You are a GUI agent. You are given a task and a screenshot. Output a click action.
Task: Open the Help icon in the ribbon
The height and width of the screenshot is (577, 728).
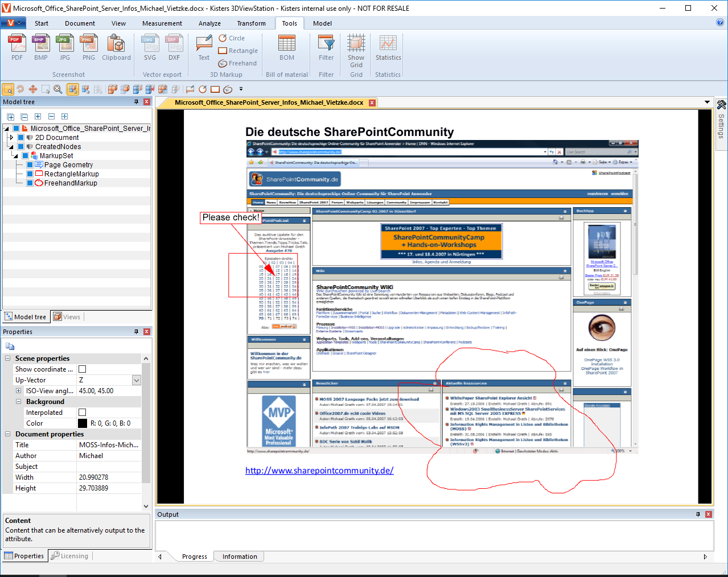pyautogui.click(x=720, y=23)
